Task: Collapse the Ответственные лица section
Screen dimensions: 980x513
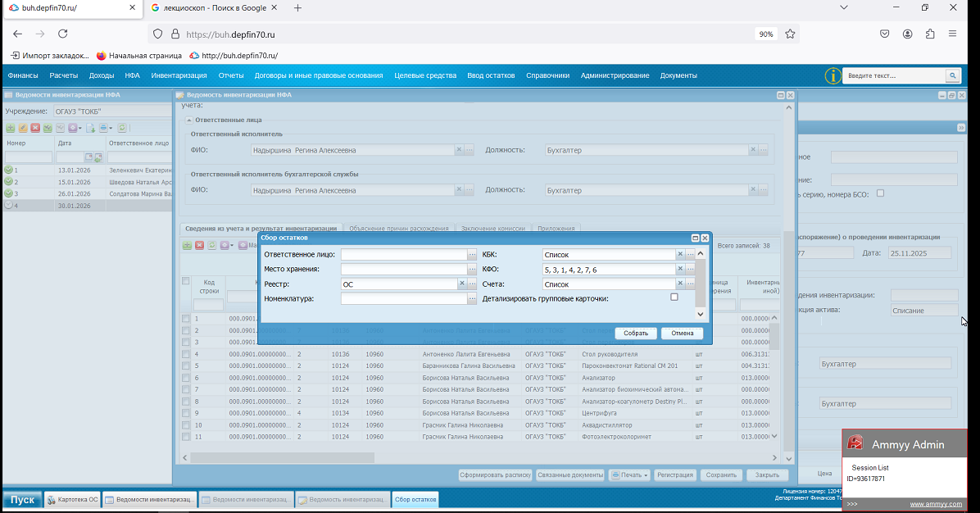Action: (x=189, y=120)
